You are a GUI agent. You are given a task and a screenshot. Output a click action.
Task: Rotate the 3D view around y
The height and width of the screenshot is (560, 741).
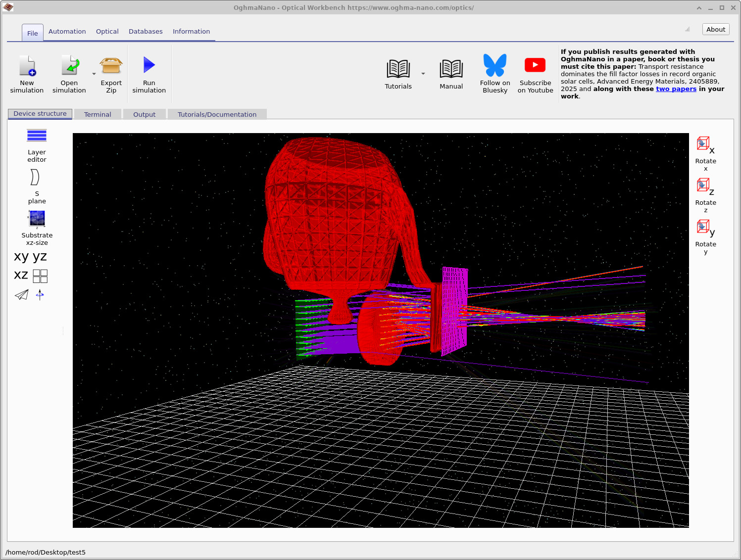[x=703, y=227]
